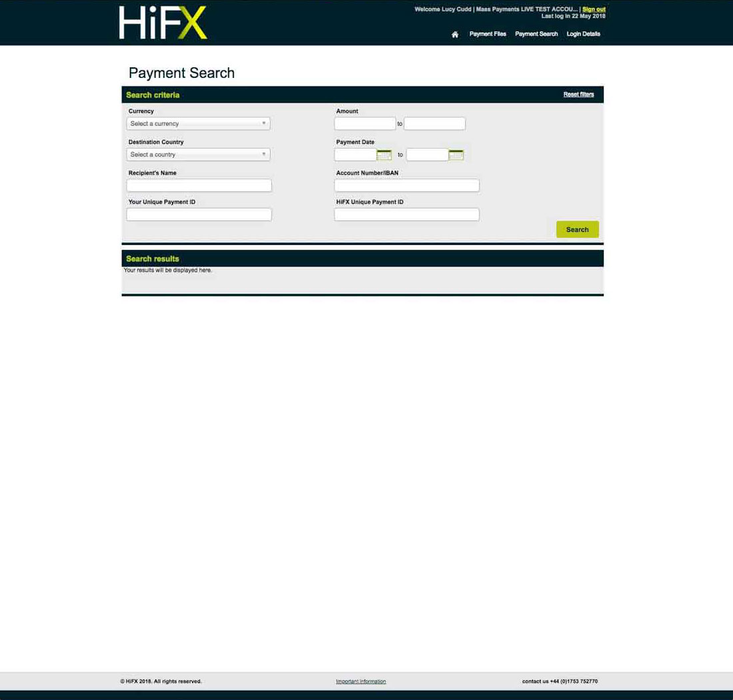Go to the Payment Search menu item
The height and width of the screenshot is (700, 733).
coord(536,34)
